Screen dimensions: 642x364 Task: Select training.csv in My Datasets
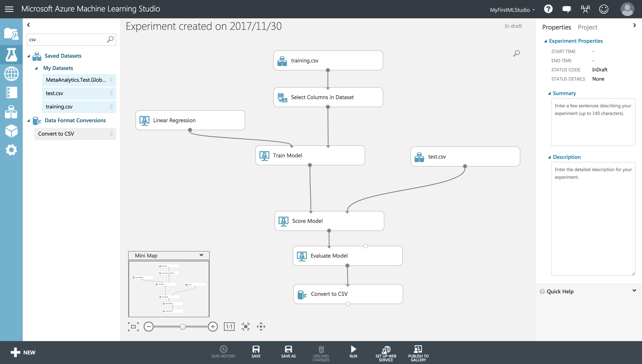(x=79, y=107)
